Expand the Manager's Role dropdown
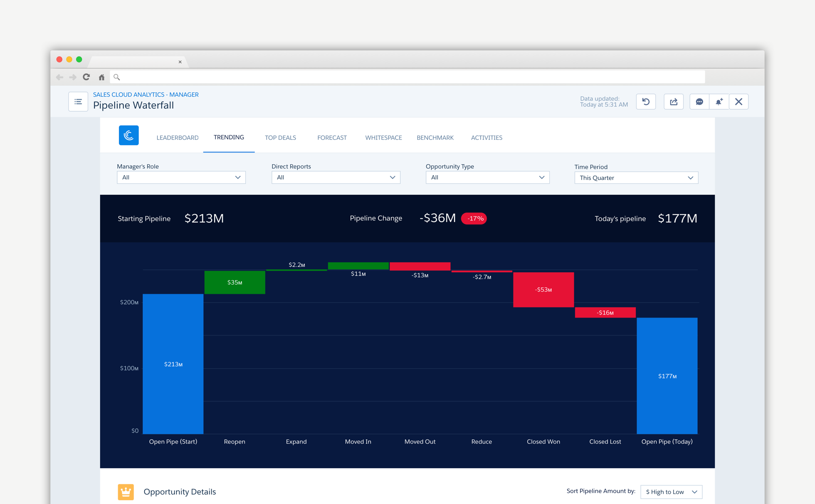This screenshot has height=504, width=815. tap(181, 177)
